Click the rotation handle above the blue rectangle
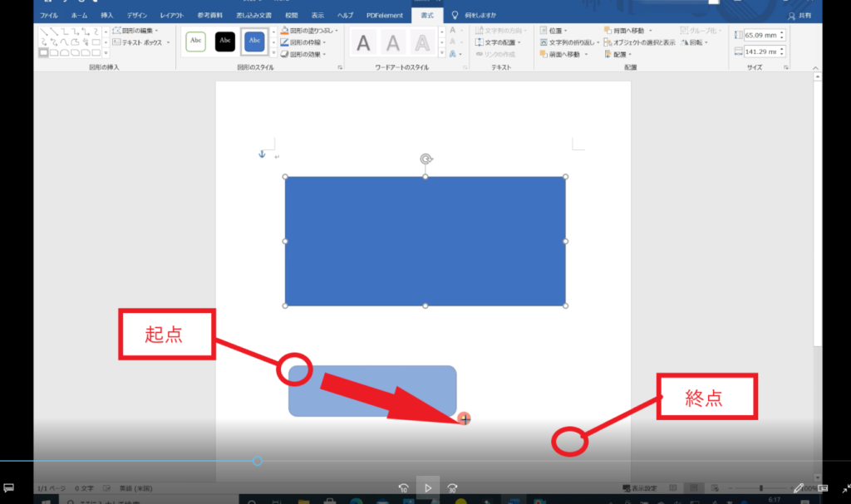Viewport: 851px width, 504px height. pyautogui.click(x=425, y=159)
